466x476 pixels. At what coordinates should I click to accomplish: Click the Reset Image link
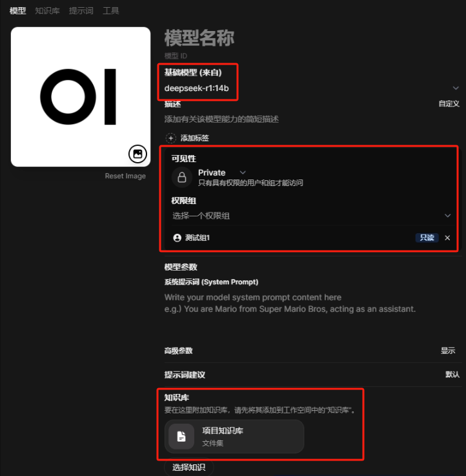pos(125,176)
